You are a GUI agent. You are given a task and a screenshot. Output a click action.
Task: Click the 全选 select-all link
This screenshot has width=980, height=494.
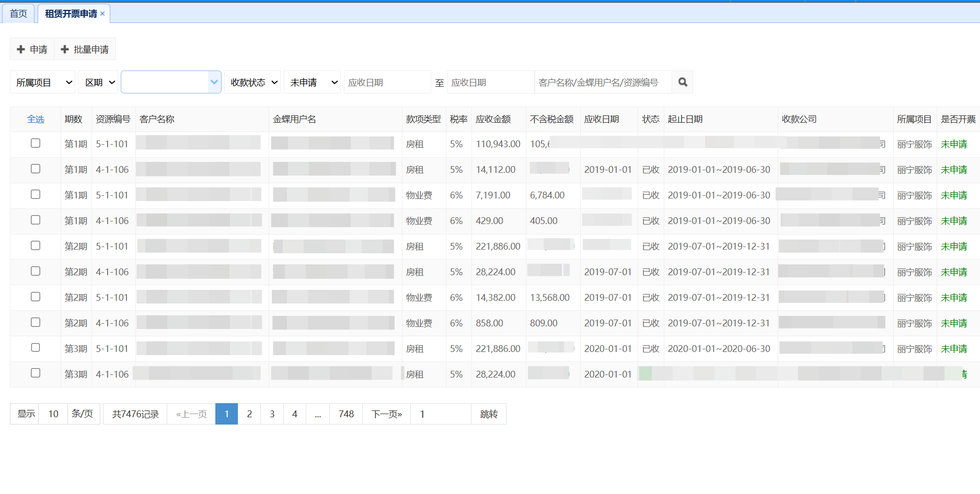coord(36,119)
